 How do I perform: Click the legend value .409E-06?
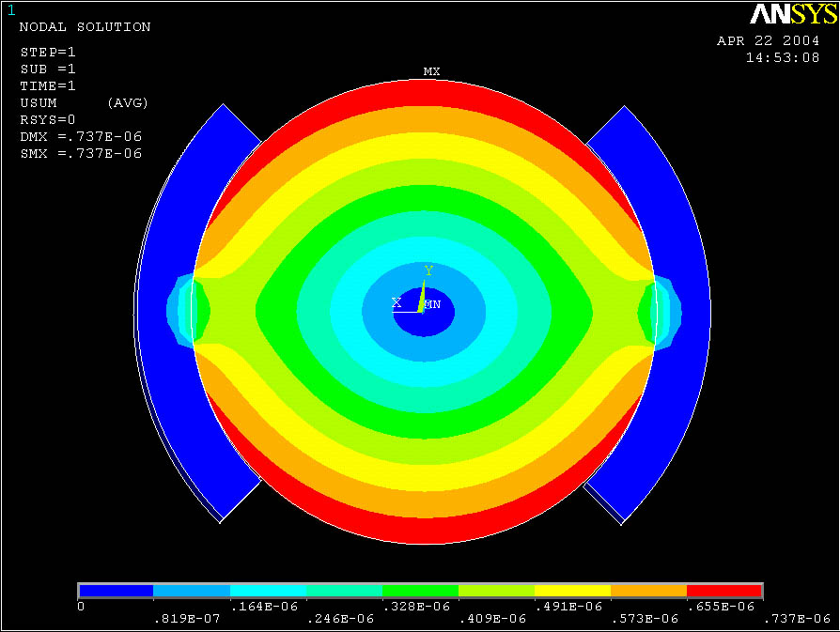click(x=492, y=619)
